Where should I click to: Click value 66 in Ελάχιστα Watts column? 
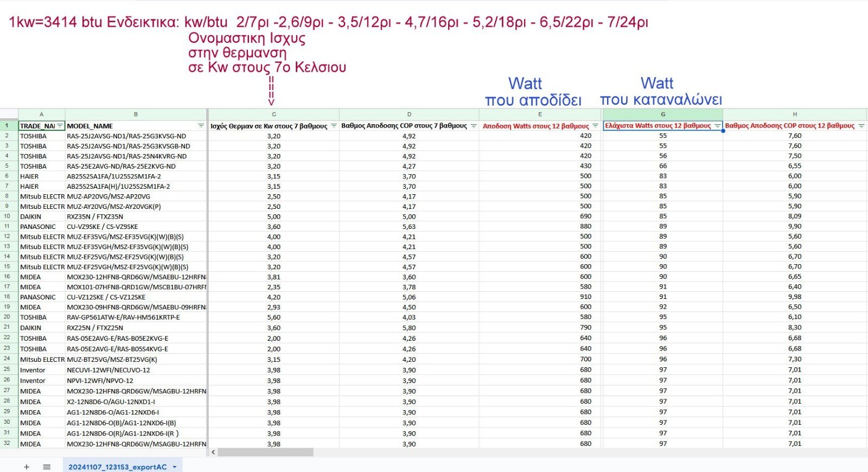tap(662, 166)
